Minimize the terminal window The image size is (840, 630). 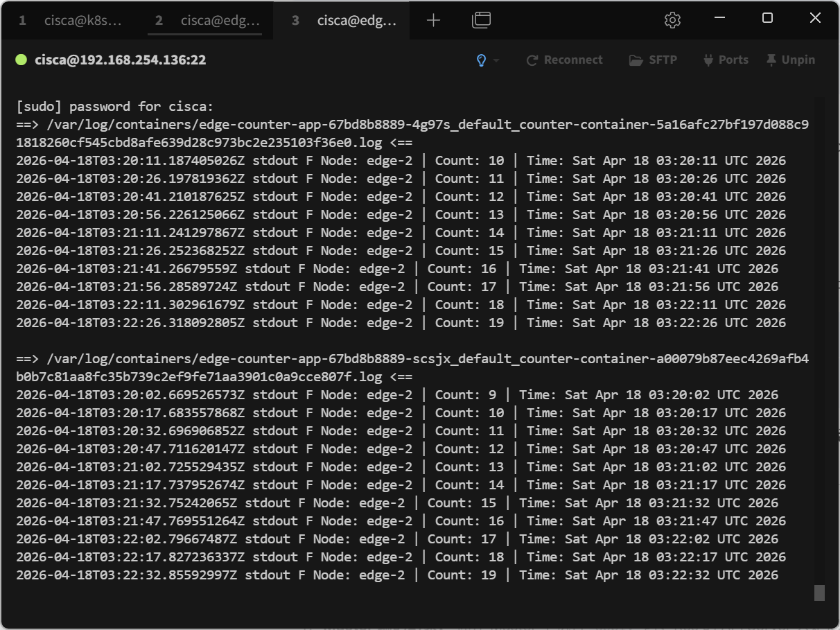click(719, 19)
